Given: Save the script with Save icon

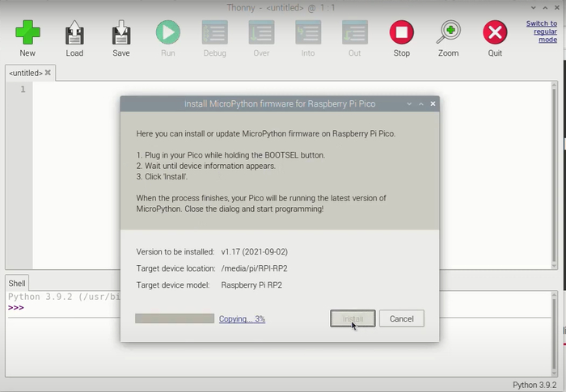Looking at the screenshot, I should 121,38.
